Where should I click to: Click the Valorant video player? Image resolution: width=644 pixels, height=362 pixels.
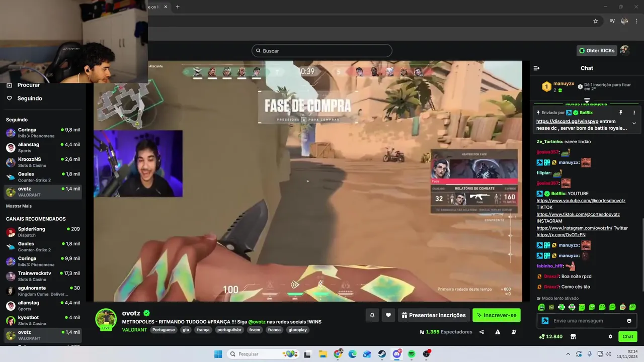click(x=308, y=181)
